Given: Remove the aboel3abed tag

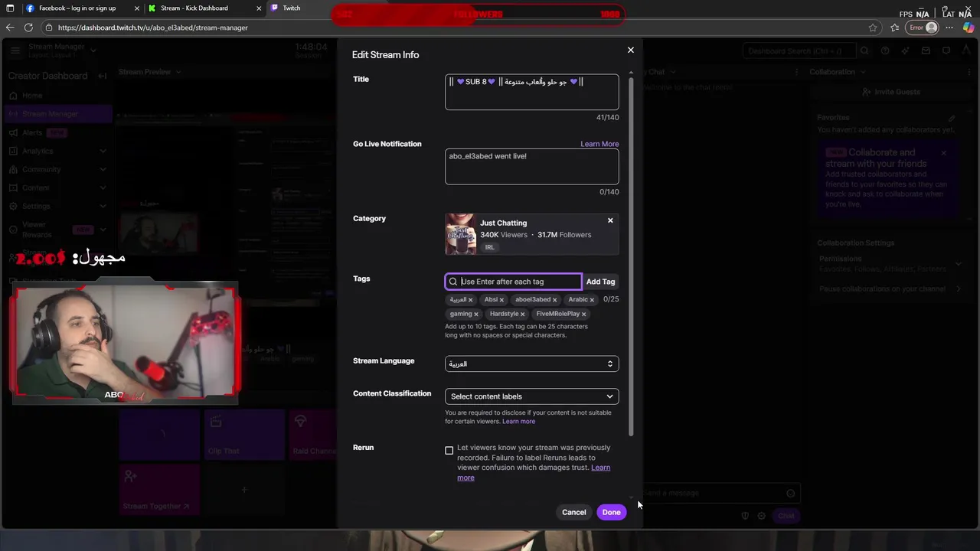Looking at the screenshot, I should coord(554,300).
